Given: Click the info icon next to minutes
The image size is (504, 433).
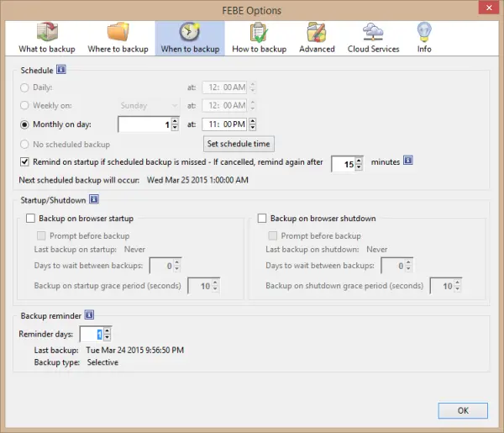Looking at the screenshot, I should click(x=408, y=161).
